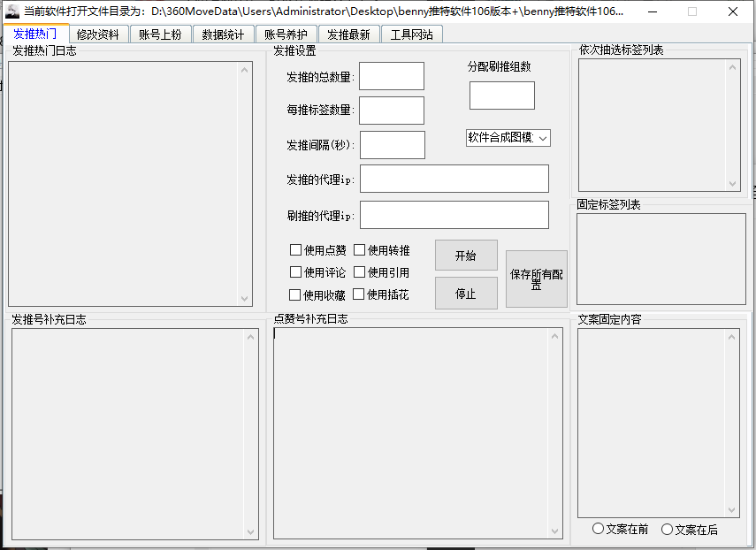Open the 工具网站 tab

point(411,34)
